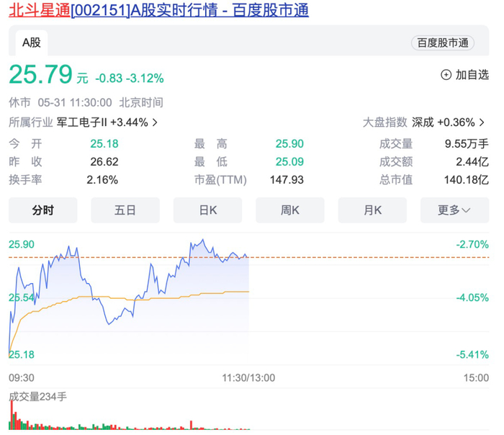
Task: Click the 军工电子II industry link
Action: [102, 122]
